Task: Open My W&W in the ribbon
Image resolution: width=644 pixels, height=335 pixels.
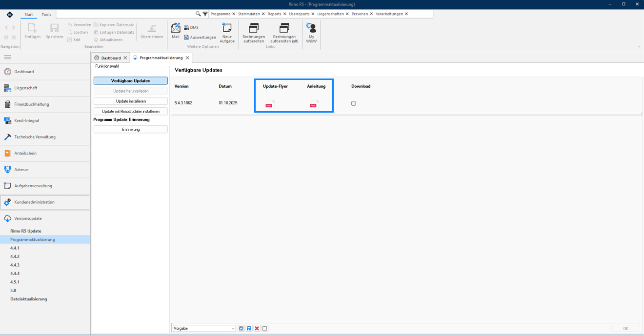Action: tap(311, 33)
